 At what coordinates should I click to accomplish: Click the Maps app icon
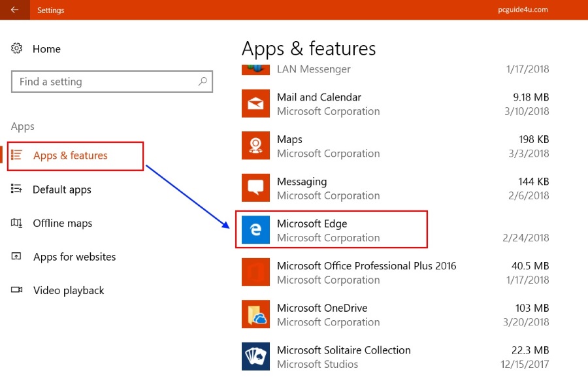(x=255, y=146)
